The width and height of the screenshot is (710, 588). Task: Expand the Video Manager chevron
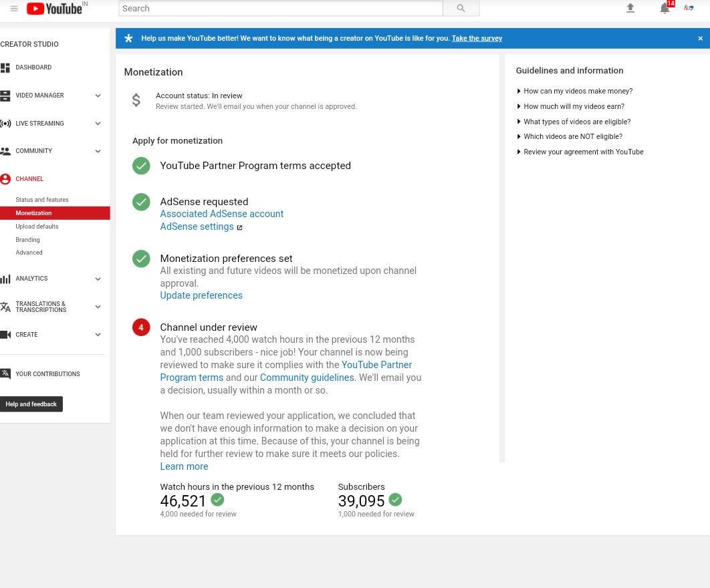pos(98,96)
